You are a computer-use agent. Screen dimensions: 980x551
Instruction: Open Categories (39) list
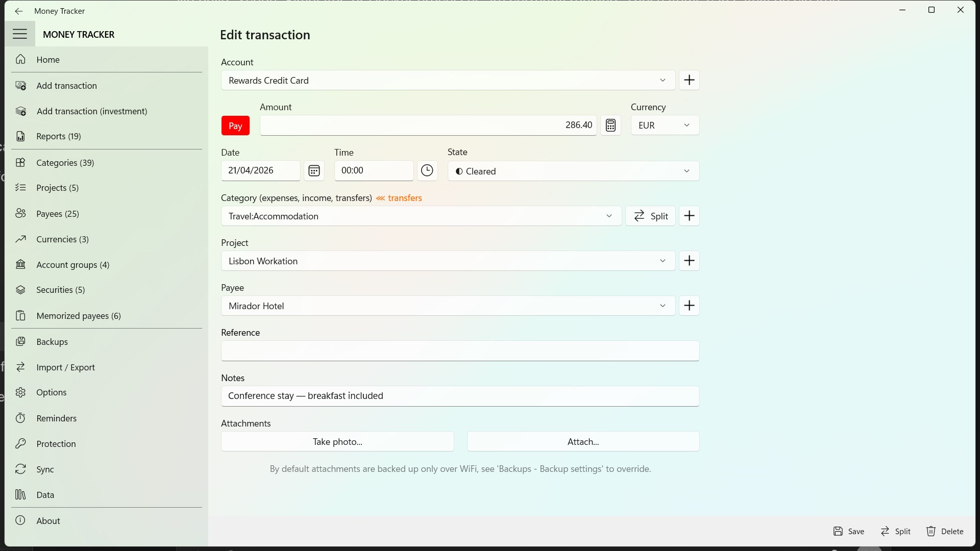[107, 163]
